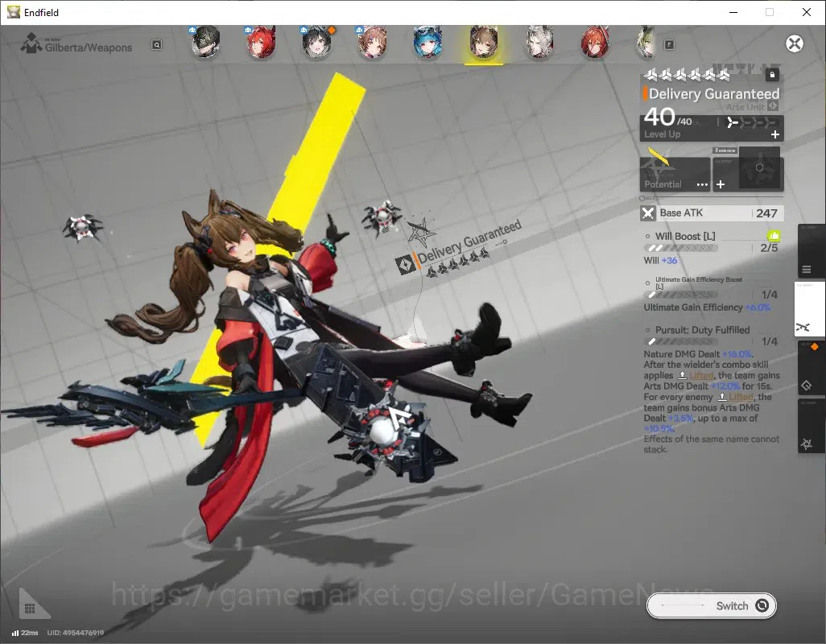
Task: Click the Endfield app icon in title bar
Action: [x=13, y=12]
